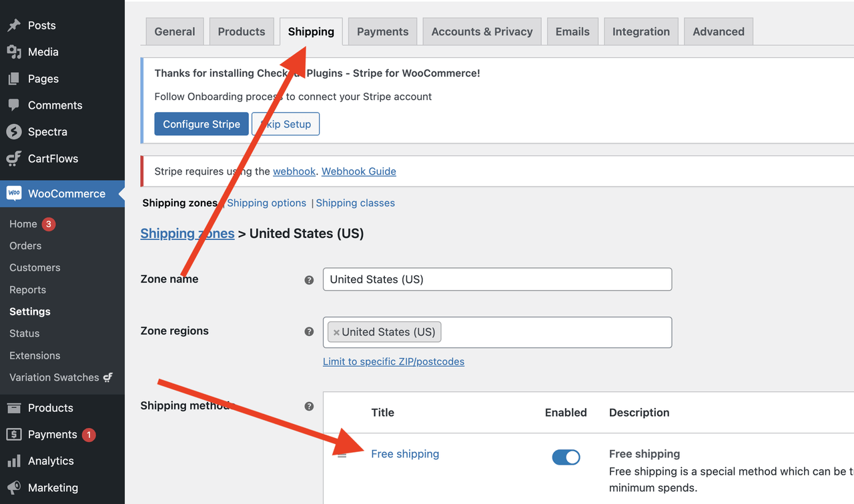Open CartFlows via its sidebar icon

click(13, 159)
